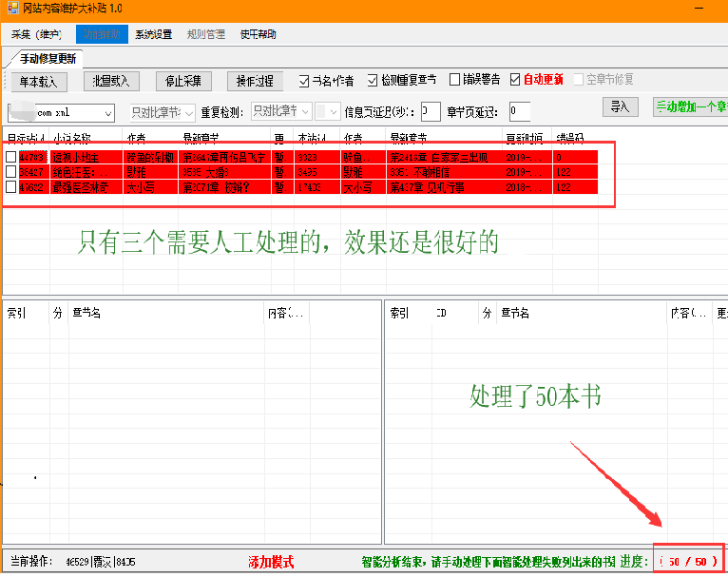Open the 系统设置 menu
This screenshot has height=577, width=728.
coord(153,35)
